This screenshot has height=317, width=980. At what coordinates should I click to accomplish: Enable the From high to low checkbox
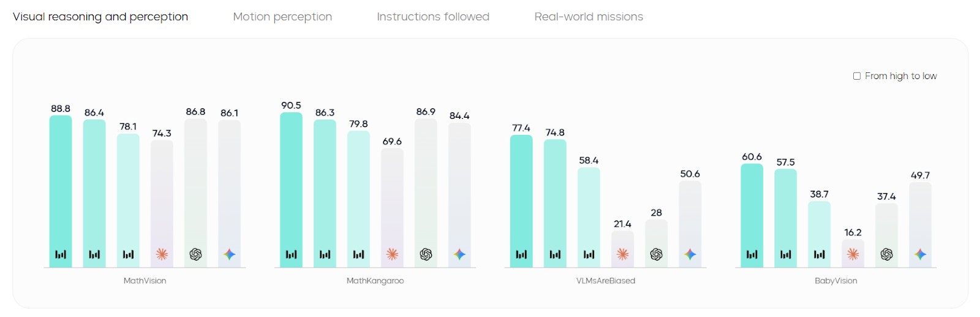tap(857, 76)
